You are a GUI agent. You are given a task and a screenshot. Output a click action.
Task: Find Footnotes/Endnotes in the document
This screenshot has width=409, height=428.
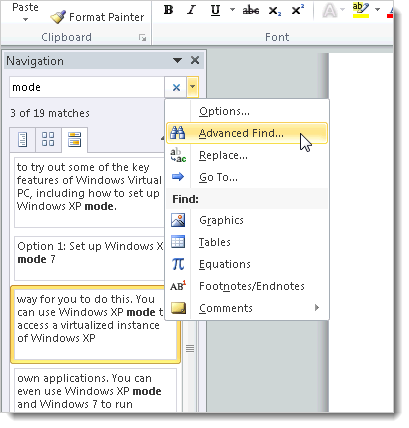247,286
